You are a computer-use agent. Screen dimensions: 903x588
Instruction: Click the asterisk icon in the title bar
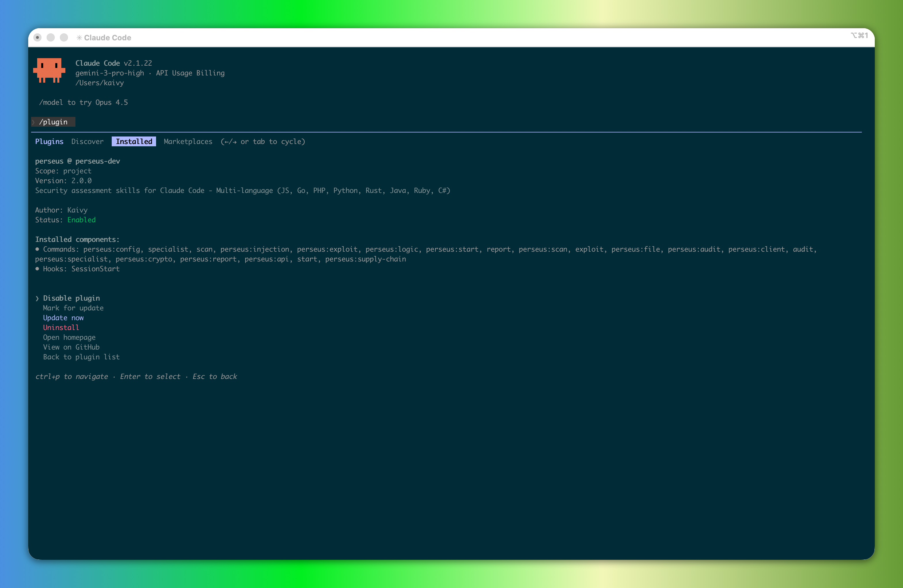pos(79,37)
